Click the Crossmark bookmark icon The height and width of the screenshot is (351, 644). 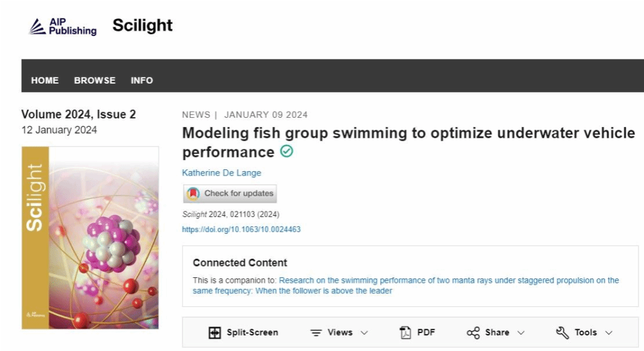tap(194, 193)
